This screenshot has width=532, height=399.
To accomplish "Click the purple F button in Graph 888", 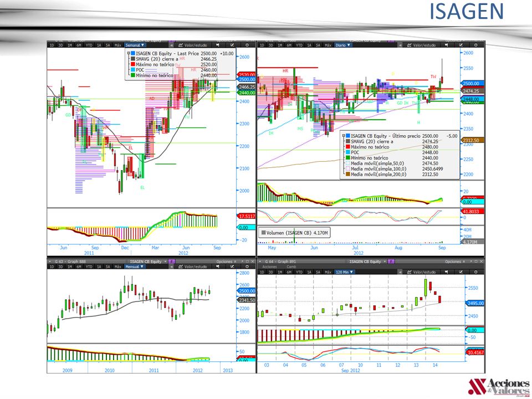I will click(172, 262).
